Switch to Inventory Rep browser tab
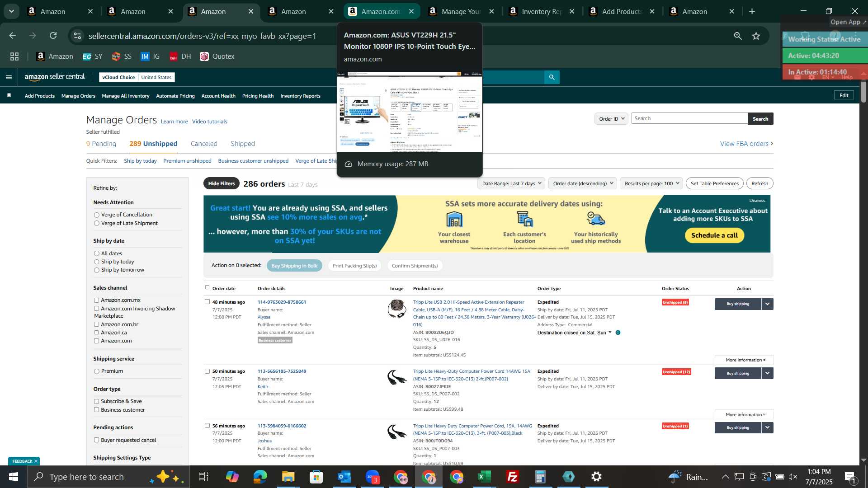 (542, 11)
